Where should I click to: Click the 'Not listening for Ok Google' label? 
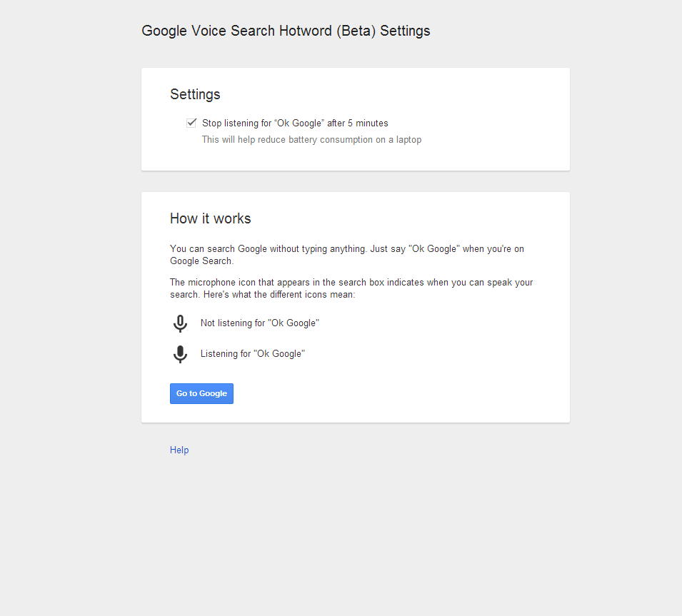point(259,323)
